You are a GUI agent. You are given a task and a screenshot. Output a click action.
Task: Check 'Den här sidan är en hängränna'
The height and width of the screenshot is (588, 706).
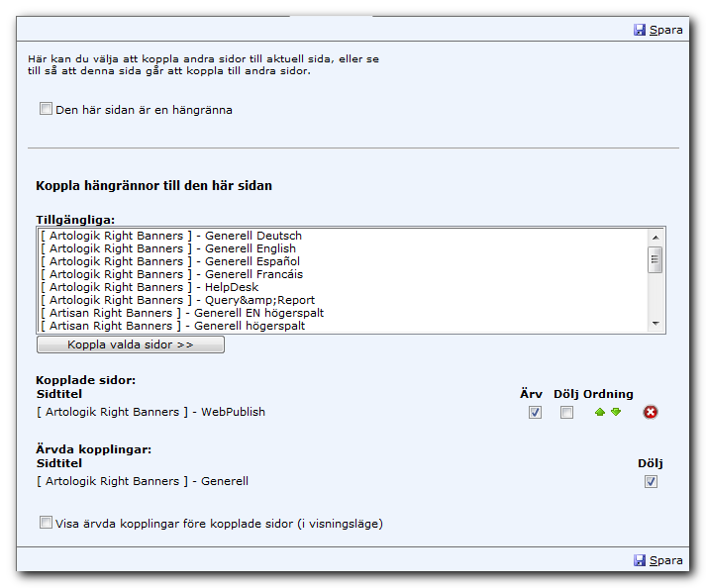click(x=46, y=109)
